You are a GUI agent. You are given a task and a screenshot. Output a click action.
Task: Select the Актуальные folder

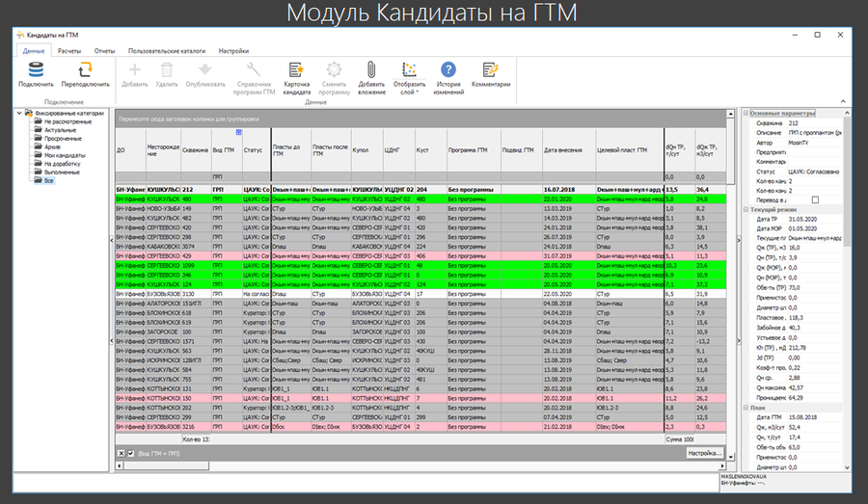tap(60, 130)
